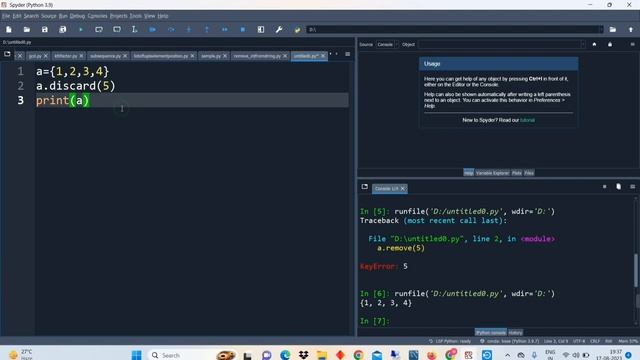Browse editor tabs with the file-switcher icon
This screenshot has width=640, height=360.
[x=7, y=54]
